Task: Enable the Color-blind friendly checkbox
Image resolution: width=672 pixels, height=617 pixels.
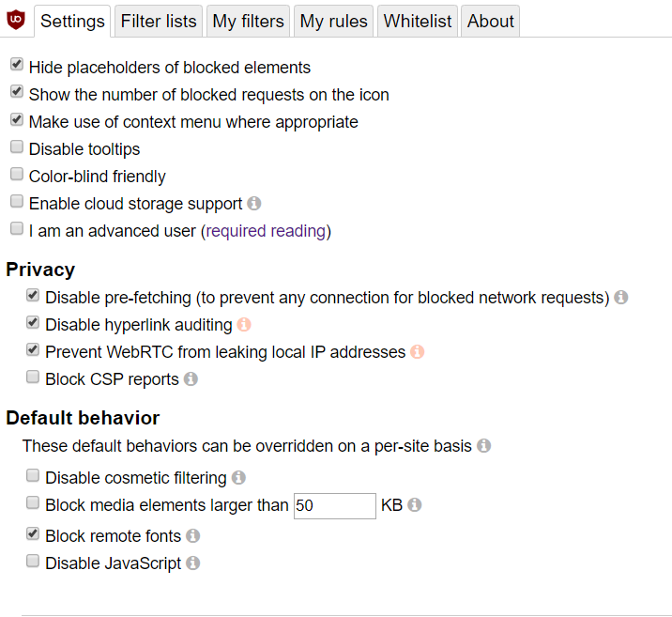Action: (x=16, y=174)
